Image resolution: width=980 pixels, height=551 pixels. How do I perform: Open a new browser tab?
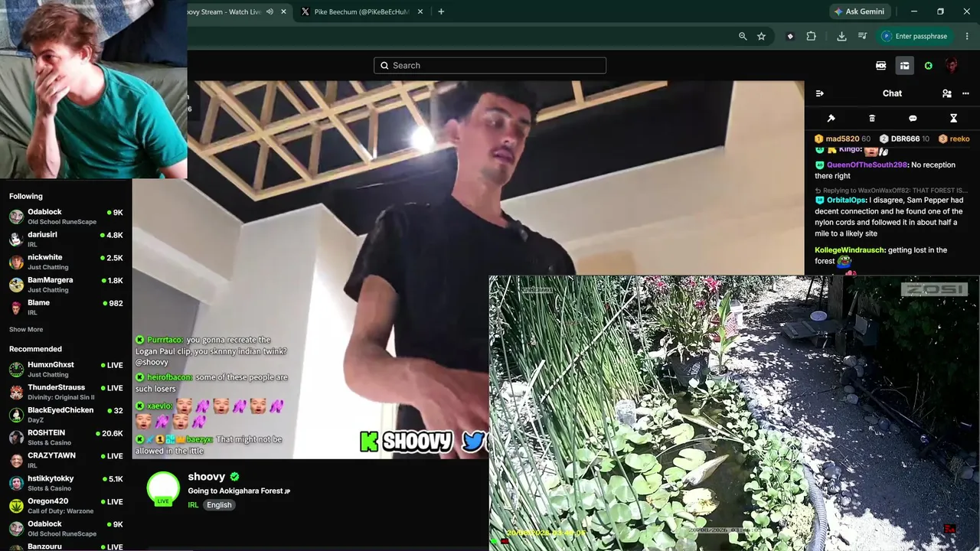click(x=441, y=11)
